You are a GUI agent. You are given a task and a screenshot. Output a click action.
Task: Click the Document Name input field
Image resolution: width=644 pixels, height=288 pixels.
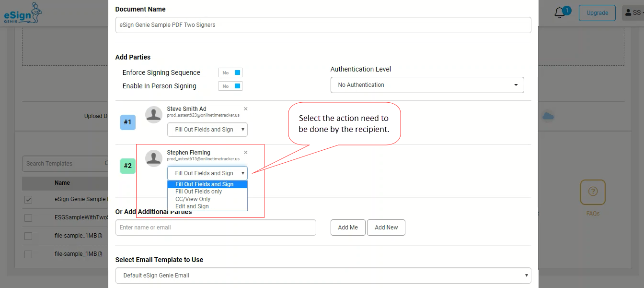pyautogui.click(x=323, y=25)
